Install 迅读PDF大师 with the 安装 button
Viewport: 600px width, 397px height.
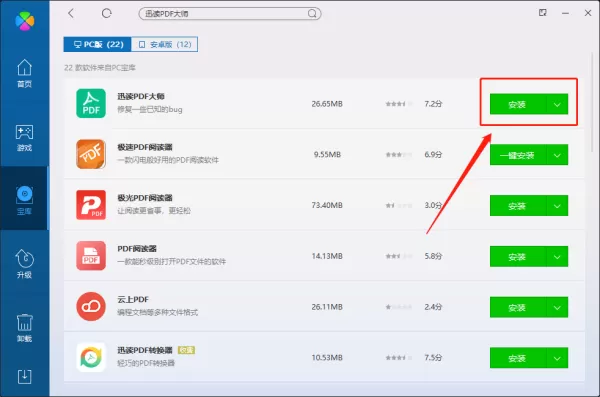click(518, 104)
